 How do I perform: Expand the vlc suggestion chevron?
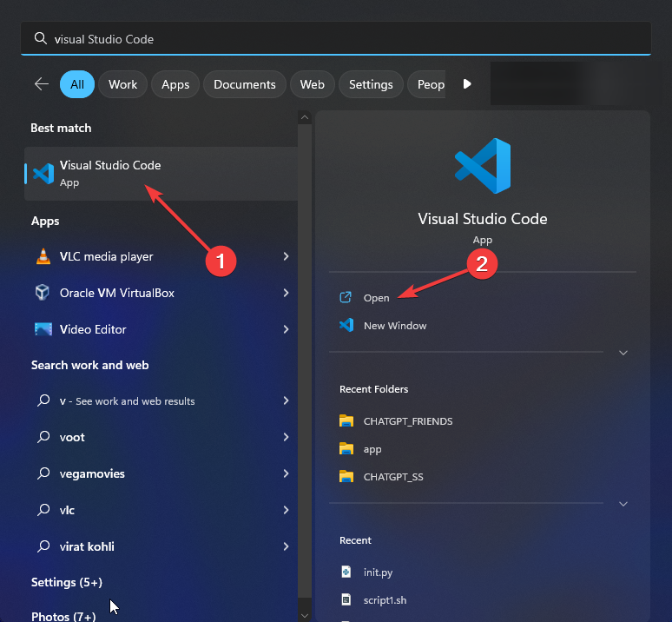tap(286, 510)
